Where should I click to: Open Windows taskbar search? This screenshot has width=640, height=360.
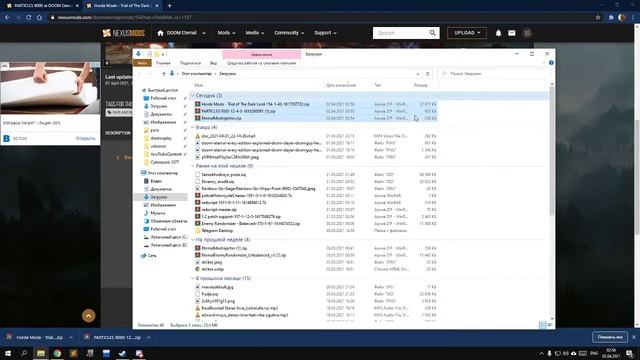24,353
